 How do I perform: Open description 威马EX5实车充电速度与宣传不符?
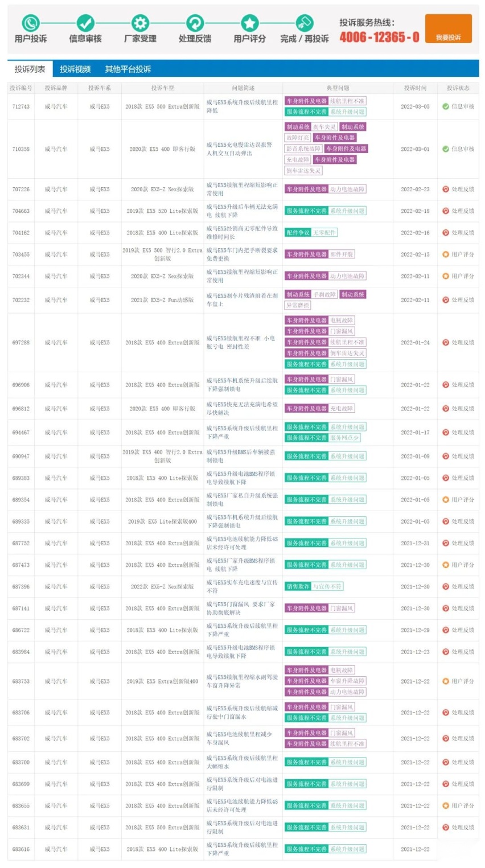tap(242, 587)
